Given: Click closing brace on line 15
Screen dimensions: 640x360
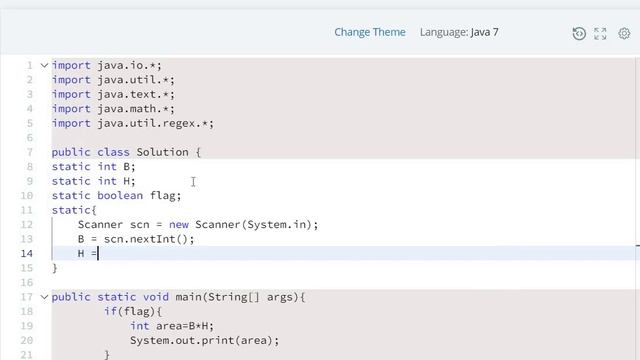Looking at the screenshot, I should click(x=55, y=268).
